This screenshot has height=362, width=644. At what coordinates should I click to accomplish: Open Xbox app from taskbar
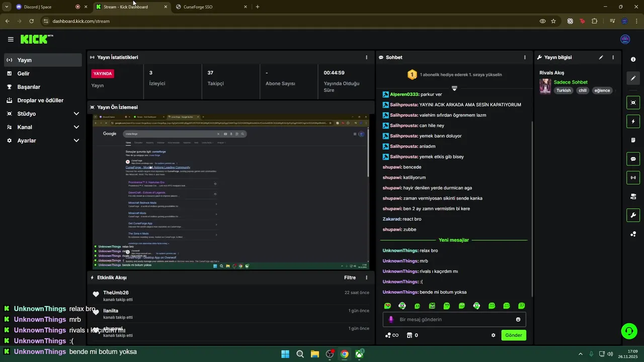(359, 354)
